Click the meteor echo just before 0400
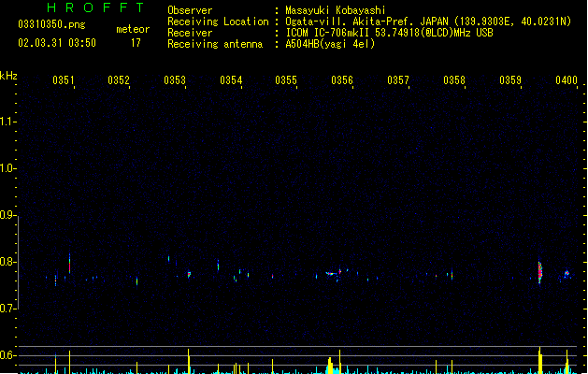588x374 pixels. click(x=566, y=274)
